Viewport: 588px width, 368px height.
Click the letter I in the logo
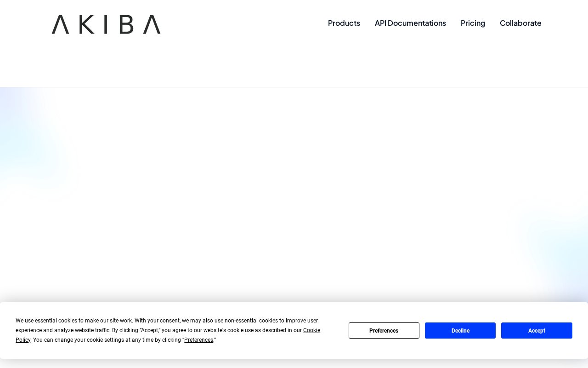coord(107,24)
